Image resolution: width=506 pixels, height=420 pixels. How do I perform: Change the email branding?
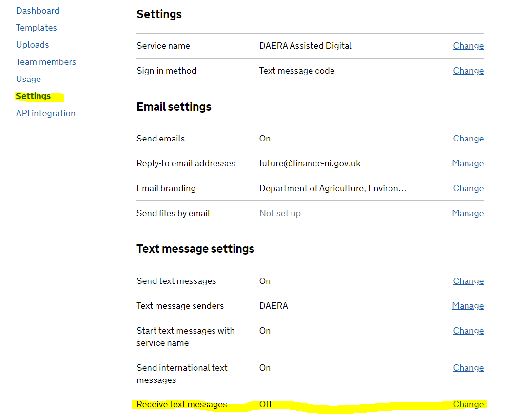[468, 188]
